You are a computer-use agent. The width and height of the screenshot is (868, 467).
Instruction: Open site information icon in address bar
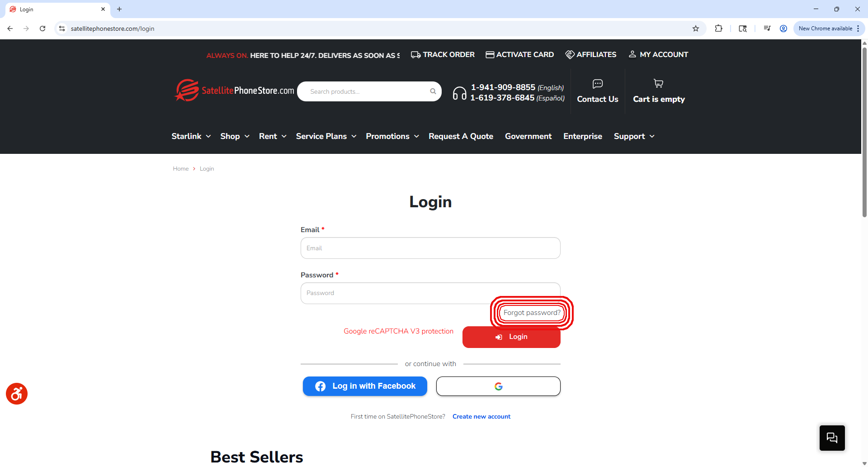coord(62,29)
